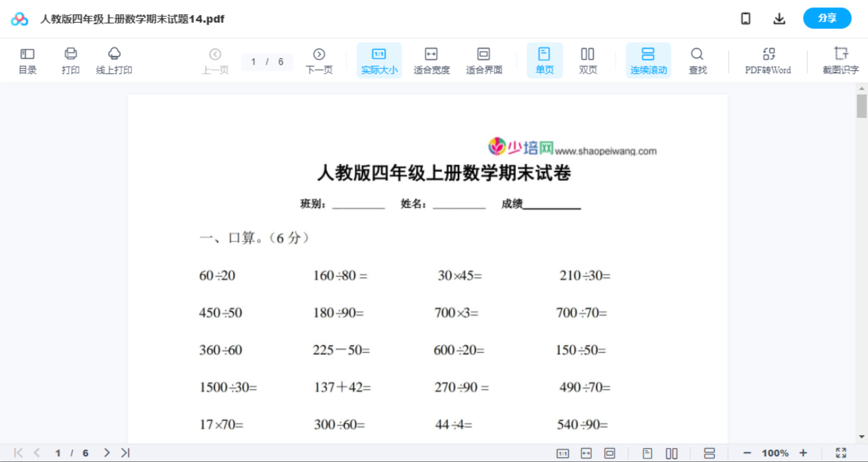This screenshot has height=462, width=868.
Task: Launch 截图识字 screenshot text recognition
Action: pos(840,60)
